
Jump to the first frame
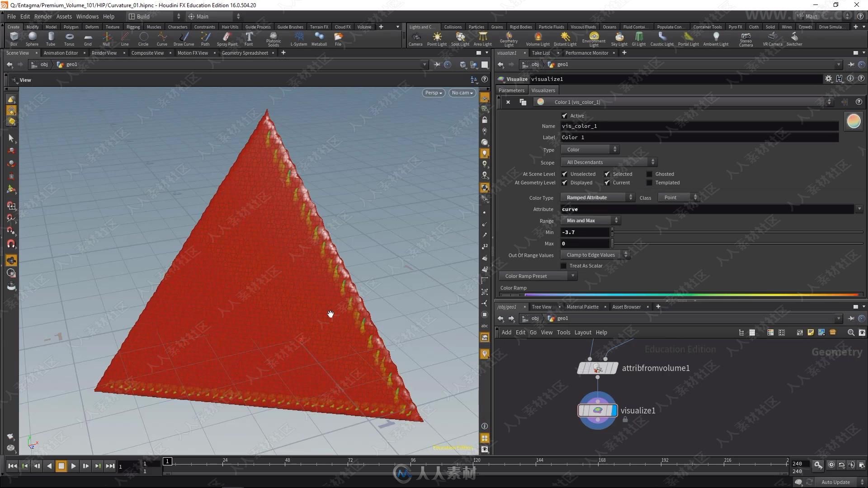point(13,466)
